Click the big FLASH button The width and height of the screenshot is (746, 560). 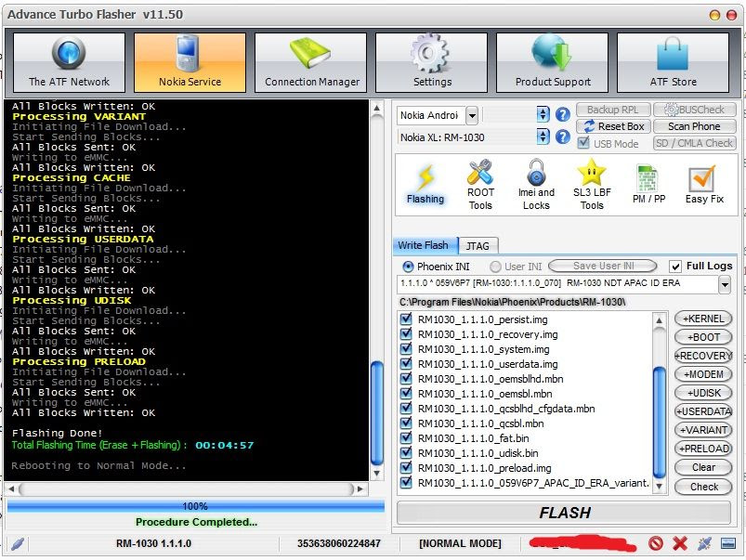coord(564,513)
